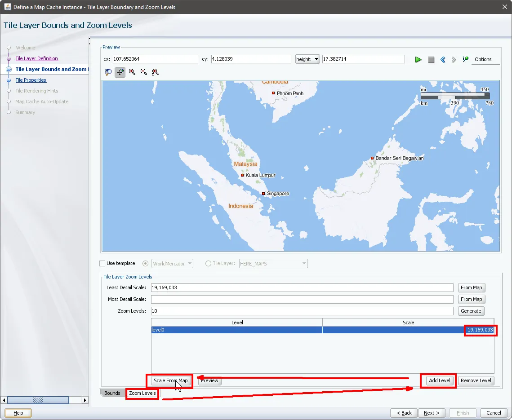This screenshot has width=512, height=420.
Task: Go back with the blue previous arrow
Action: (443, 59)
